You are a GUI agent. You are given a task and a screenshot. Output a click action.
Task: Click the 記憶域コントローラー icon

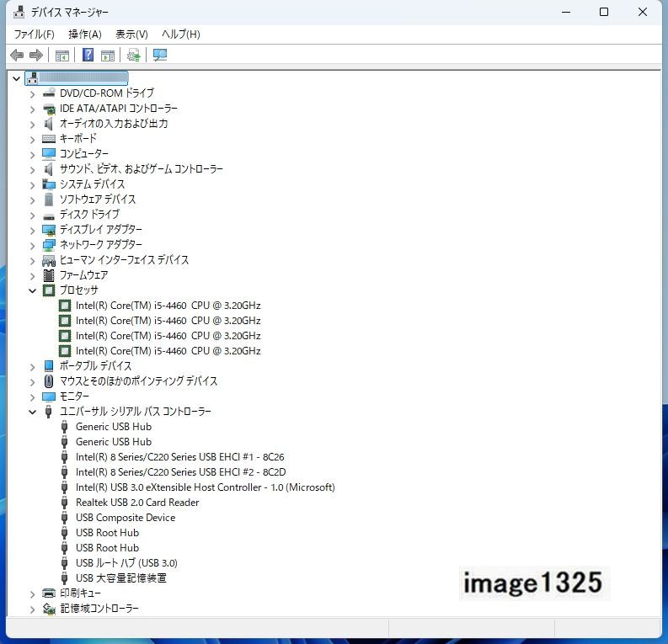coord(49,609)
